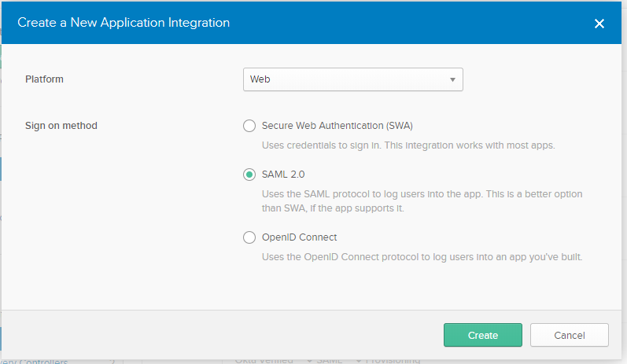Choose the OpenID Connect radio button
The height and width of the screenshot is (364, 627).
(249, 237)
